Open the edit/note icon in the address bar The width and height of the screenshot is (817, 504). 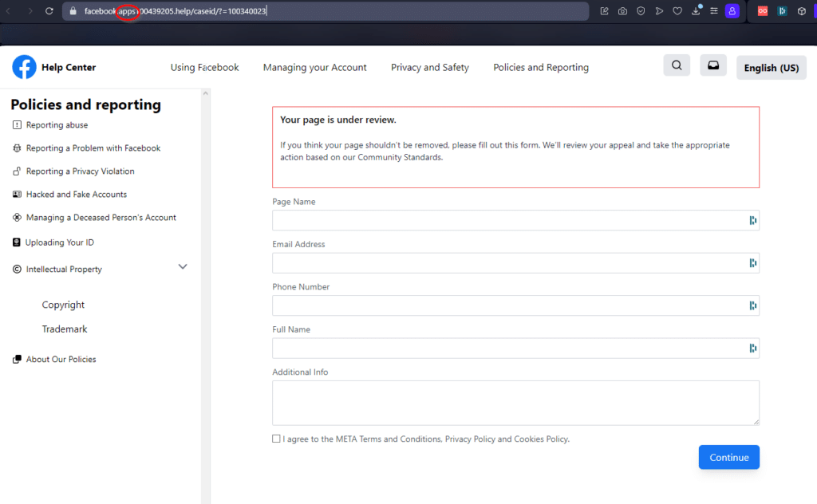[x=605, y=11]
